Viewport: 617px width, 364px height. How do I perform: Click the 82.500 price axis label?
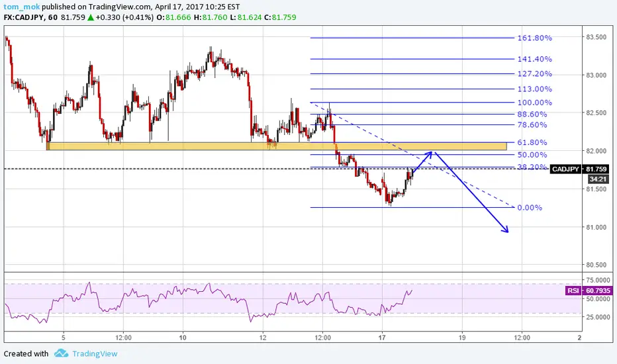[596, 113]
